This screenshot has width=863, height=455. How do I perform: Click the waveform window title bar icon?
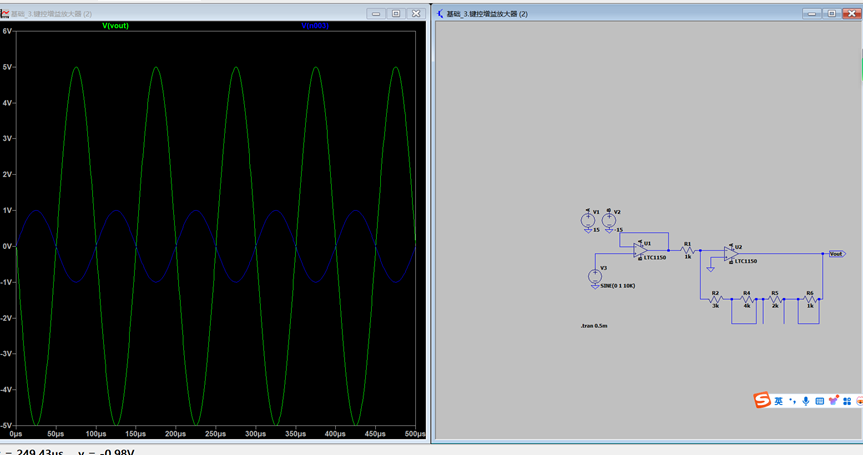(5, 13)
